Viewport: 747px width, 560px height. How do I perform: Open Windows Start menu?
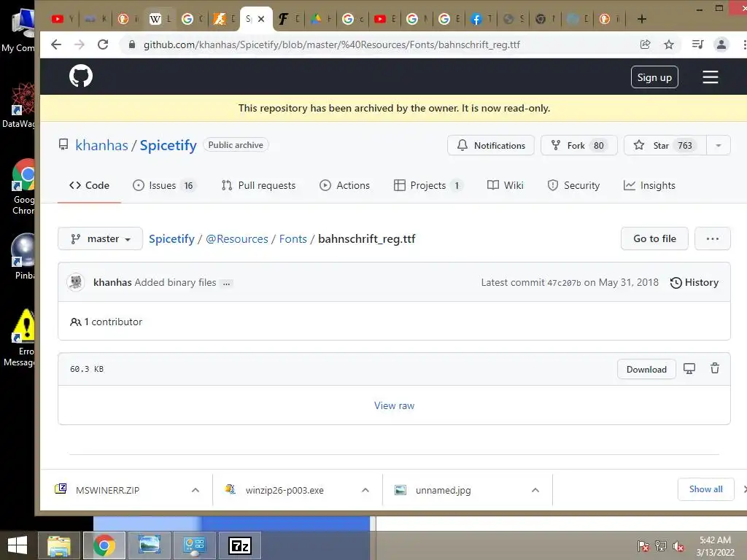point(18,545)
